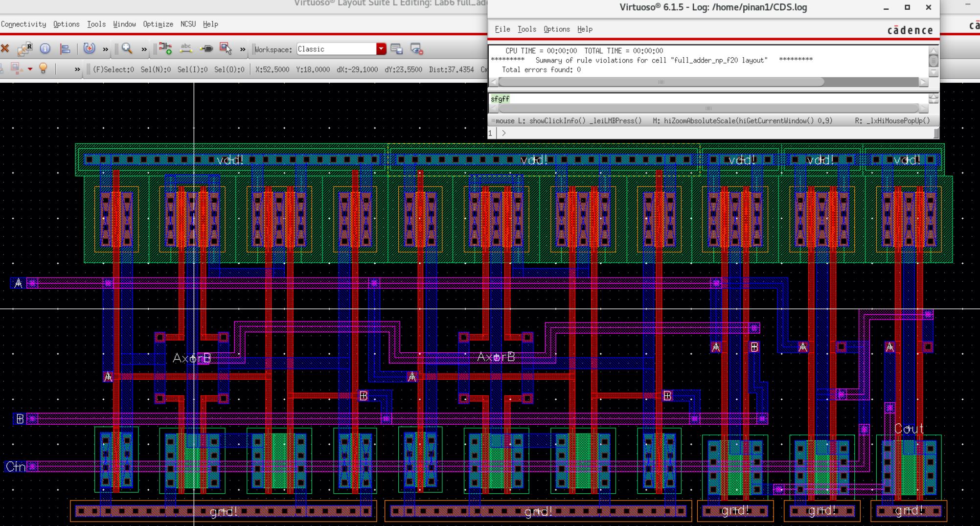Image resolution: width=980 pixels, height=526 pixels.
Task: Open small red dropdown arrow beside lightbulb
Action: pos(30,69)
